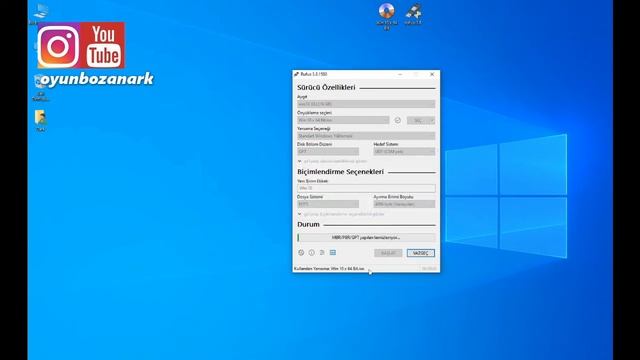
Task: Open the Ayırma Birimi Boyutu dropdown
Action: point(404,204)
